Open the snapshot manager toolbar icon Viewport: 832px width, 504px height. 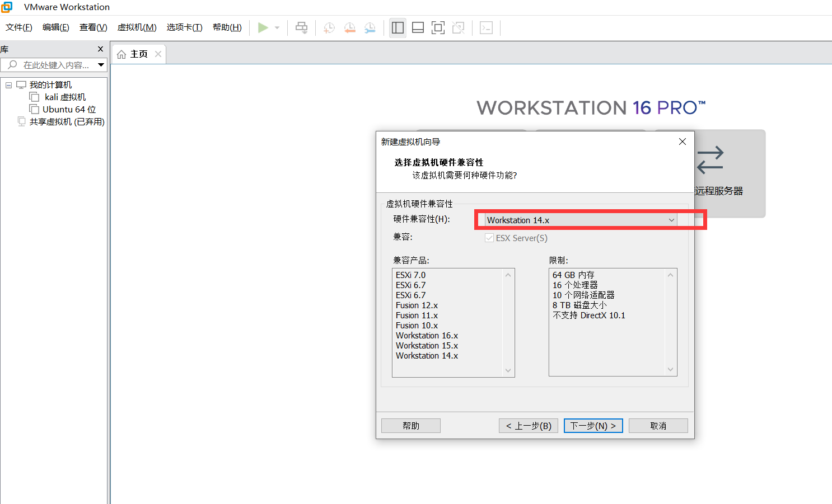[370, 28]
